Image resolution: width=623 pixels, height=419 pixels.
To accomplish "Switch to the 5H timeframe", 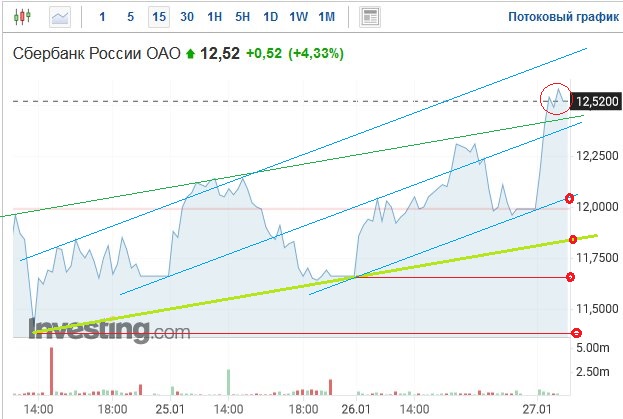I will [x=242, y=17].
